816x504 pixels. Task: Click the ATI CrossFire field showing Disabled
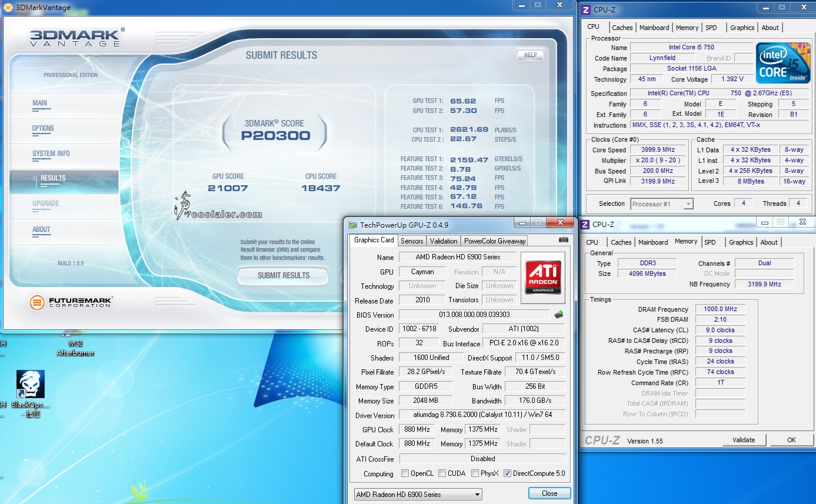[x=482, y=459]
